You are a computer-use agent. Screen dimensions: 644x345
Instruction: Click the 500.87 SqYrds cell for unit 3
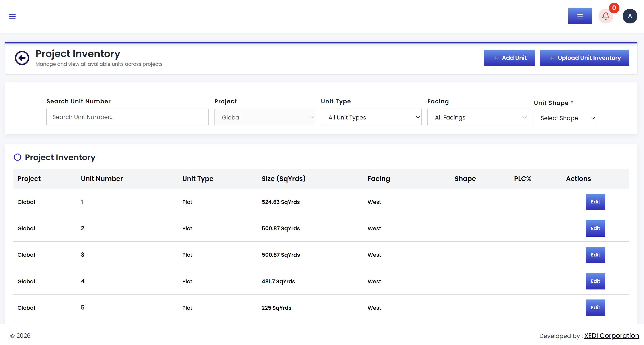[281, 255]
